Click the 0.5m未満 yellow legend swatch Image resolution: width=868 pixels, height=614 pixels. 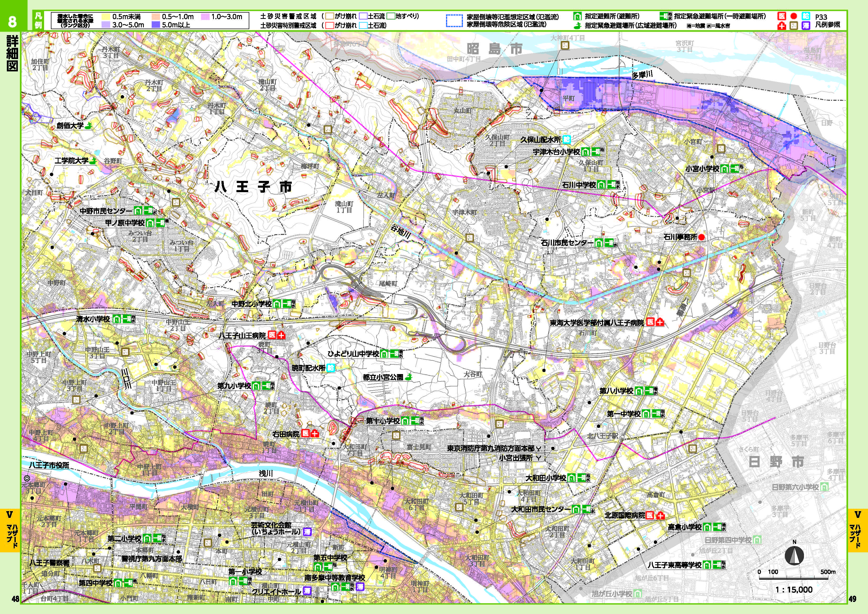click(105, 17)
